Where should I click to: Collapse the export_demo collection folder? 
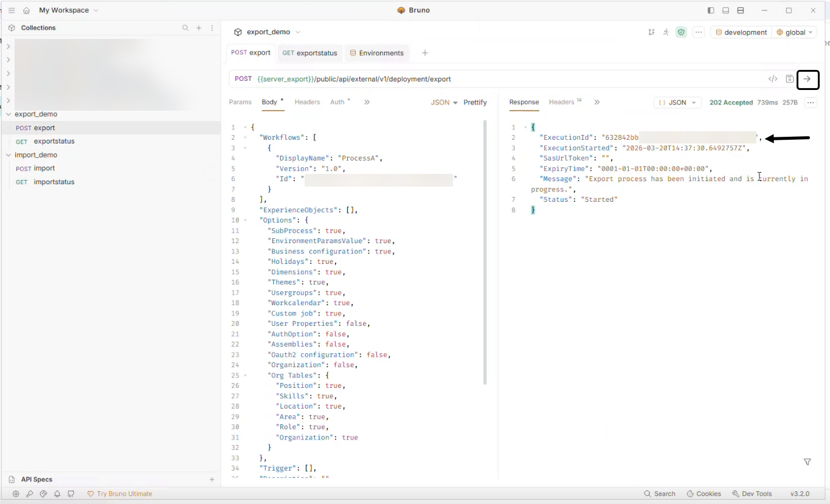[x=9, y=114]
